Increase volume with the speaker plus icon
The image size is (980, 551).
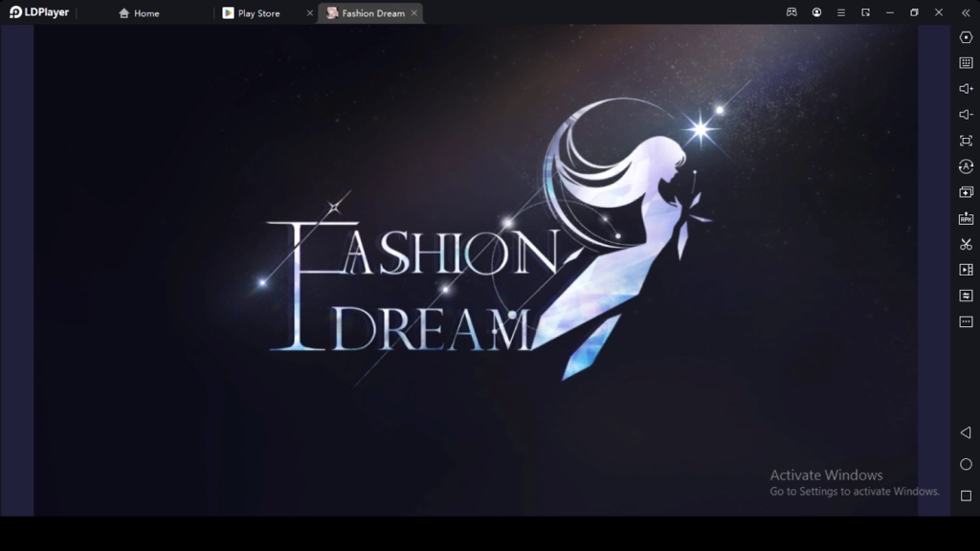tap(966, 89)
